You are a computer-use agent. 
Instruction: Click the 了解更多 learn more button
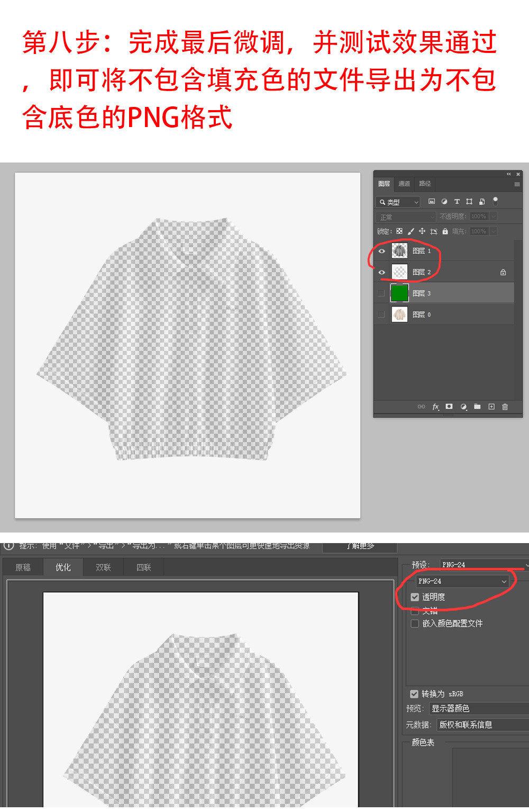pyautogui.click(x=360, y=546)
